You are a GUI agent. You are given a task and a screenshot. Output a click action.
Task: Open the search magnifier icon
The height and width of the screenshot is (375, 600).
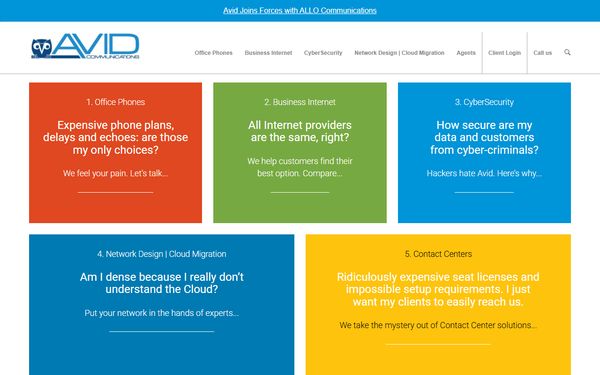click(567, 52)
